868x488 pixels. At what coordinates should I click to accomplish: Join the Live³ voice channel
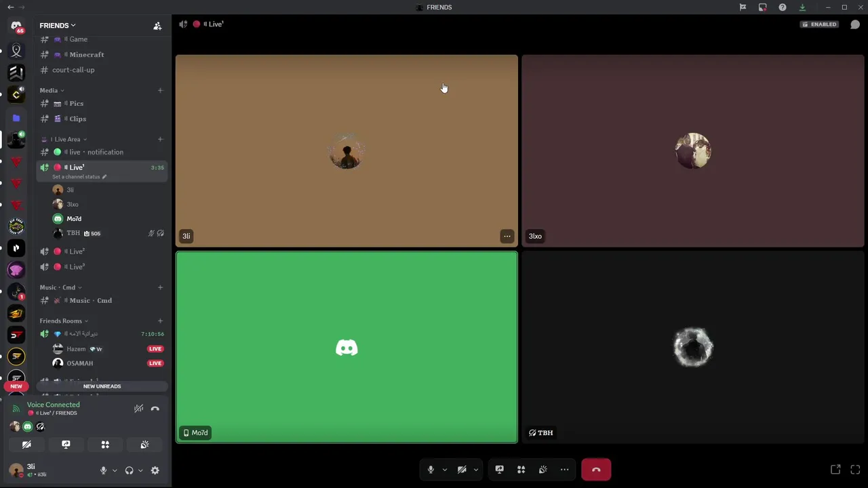click(x=102, y=266)
